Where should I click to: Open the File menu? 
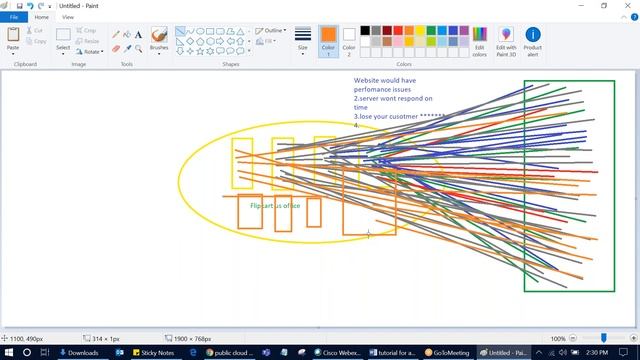14,17
